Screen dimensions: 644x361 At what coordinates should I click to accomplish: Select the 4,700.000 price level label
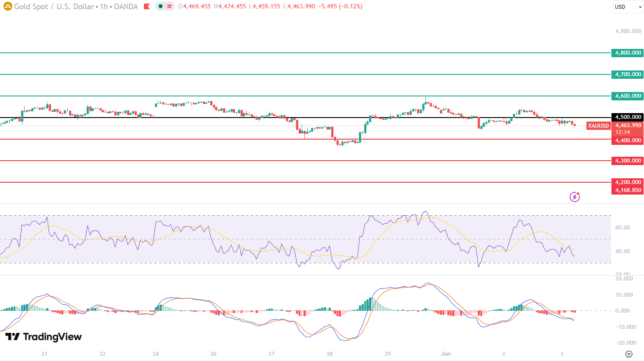(627, 74)
